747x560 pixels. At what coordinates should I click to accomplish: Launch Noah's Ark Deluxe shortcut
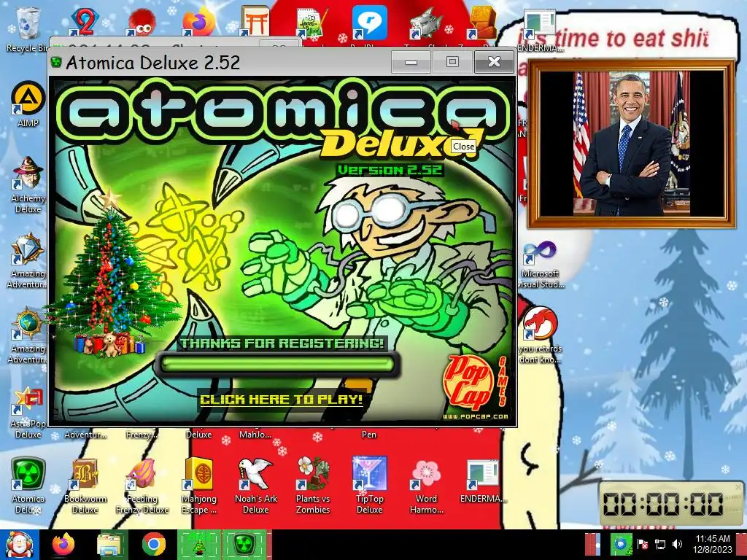click(x=256, y=485)
